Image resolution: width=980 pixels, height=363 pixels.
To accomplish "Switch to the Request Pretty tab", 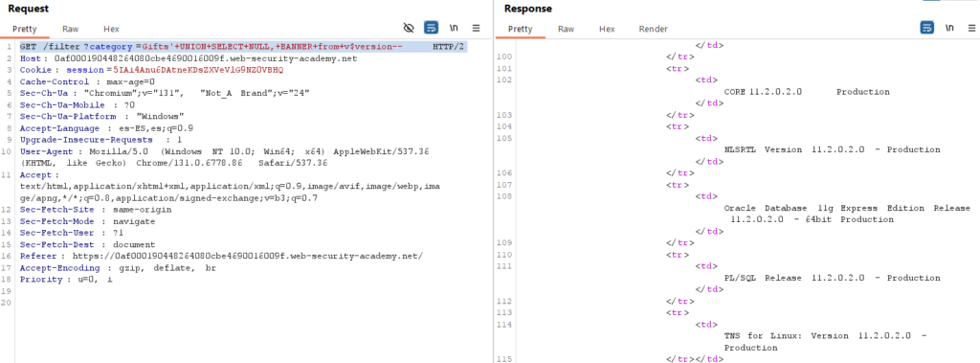I will [24, 29].
